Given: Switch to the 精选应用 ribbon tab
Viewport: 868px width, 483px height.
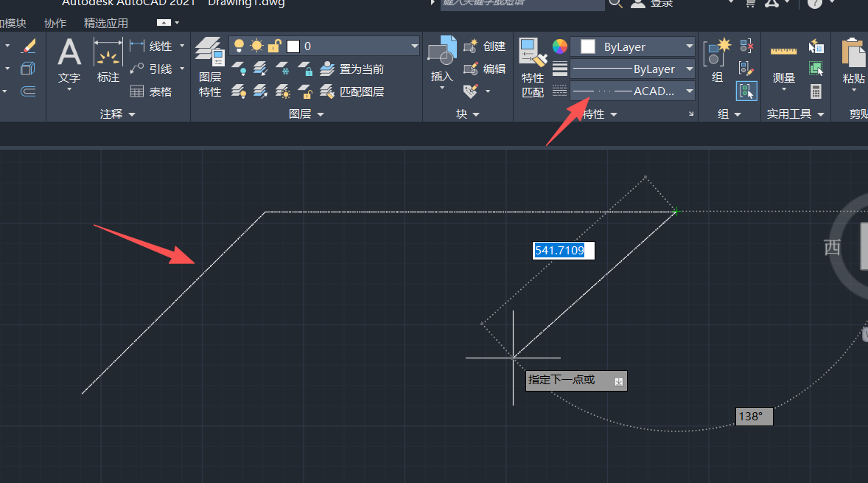Looking at the screenshot, I should coord(105,23).
